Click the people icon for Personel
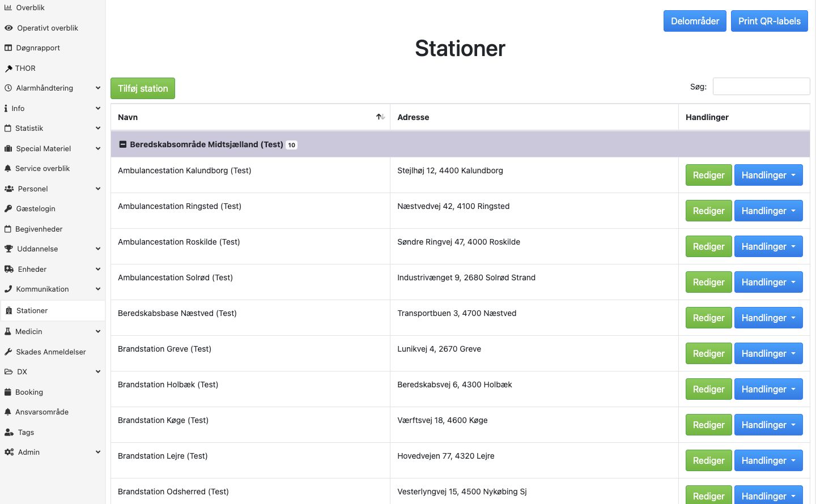 tap(9, 189)
